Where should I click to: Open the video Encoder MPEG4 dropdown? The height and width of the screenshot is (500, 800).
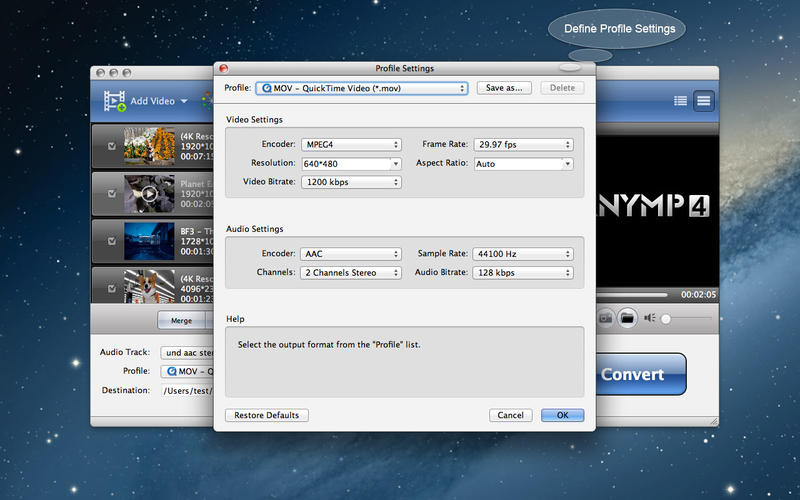pos(350,144)
